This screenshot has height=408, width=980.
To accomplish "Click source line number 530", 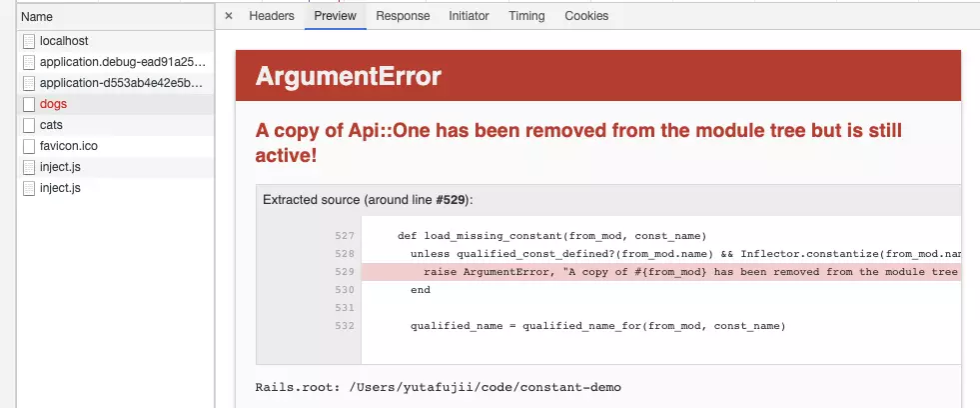I will tap(345, 290).
